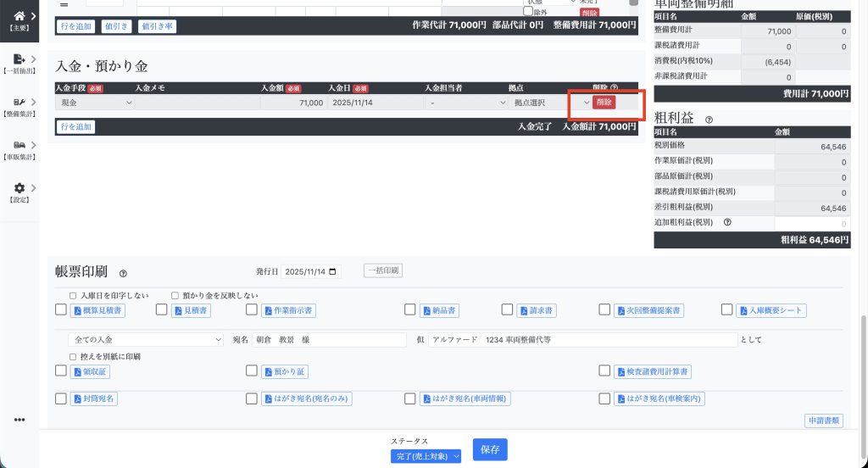868x468 pixels.
Task: Click the 発行日 date picker field
Action: pyautogui.click(x=310, y=271)
